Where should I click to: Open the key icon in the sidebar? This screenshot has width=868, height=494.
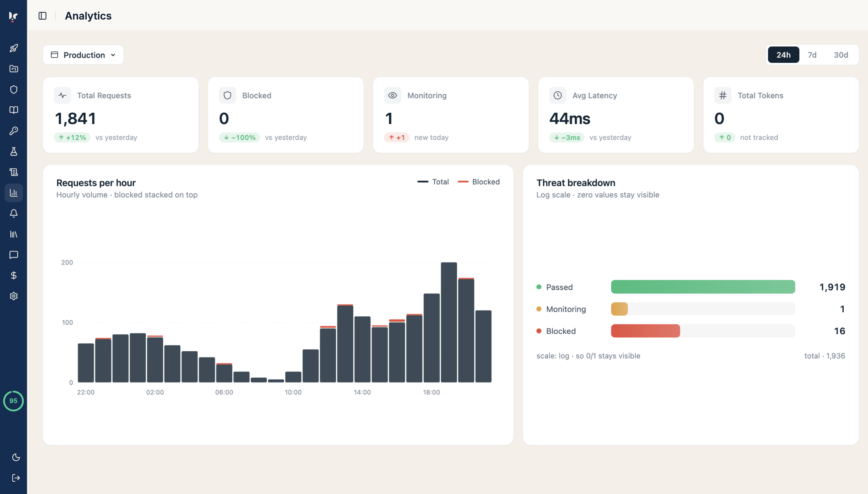pos(13,131)
